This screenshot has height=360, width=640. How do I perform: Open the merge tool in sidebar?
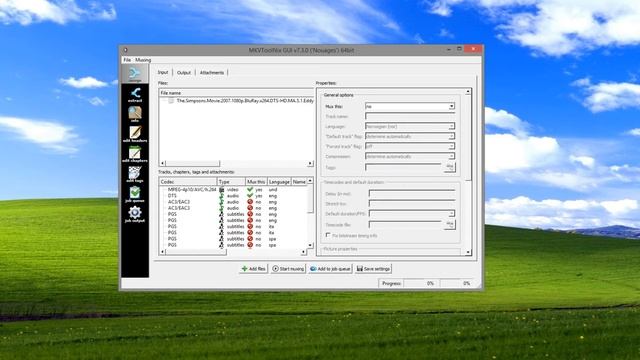click(135, 74)
